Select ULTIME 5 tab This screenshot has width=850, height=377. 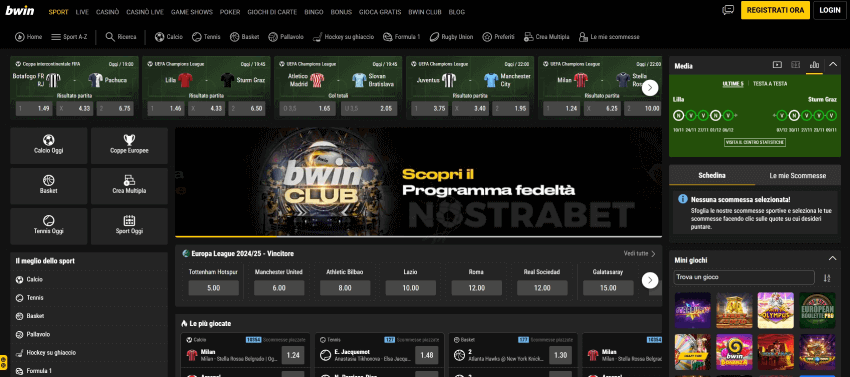[733, 84]
